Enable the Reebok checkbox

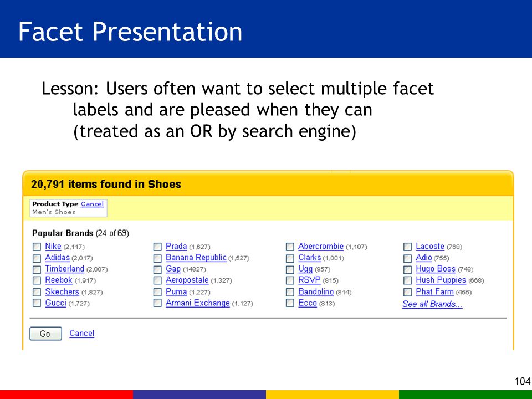(x=37, y=280)
